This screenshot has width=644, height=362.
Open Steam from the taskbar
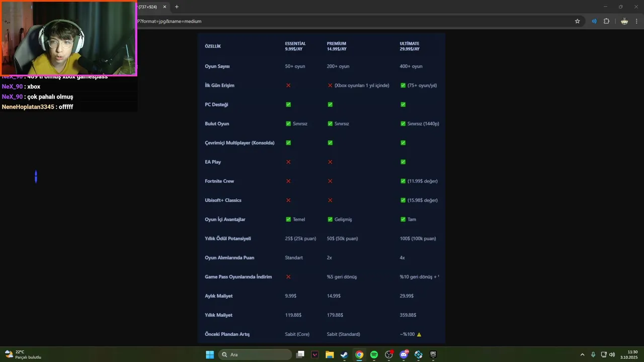coord(344,354)
